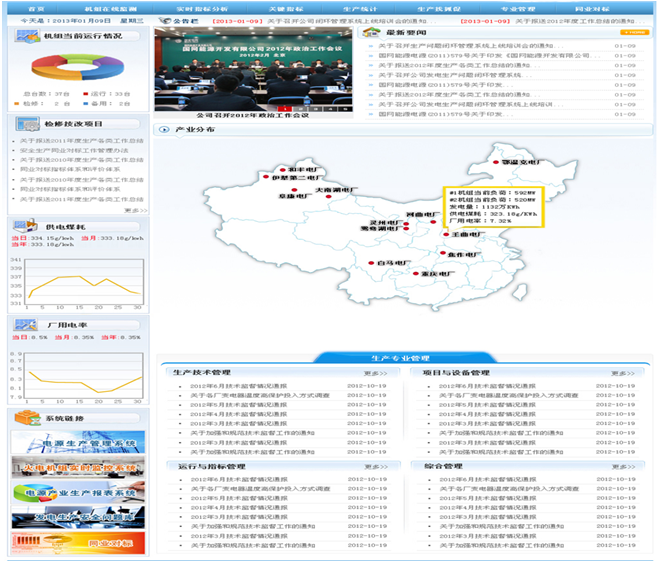Open 更多>> in 运行与指标管理 header
The width and height of the screenshot is (657, 561).
(376, 466)
